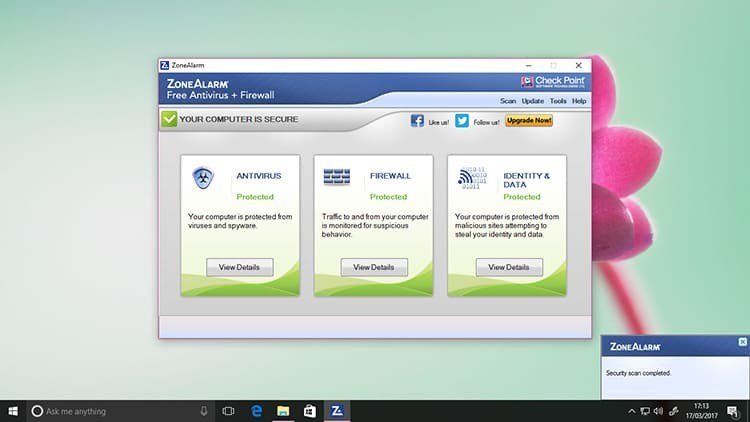This screenshot has height=422, width=750.
Task: Click the ANTIVIRUS heading text
Action: (x=259, y=176)
